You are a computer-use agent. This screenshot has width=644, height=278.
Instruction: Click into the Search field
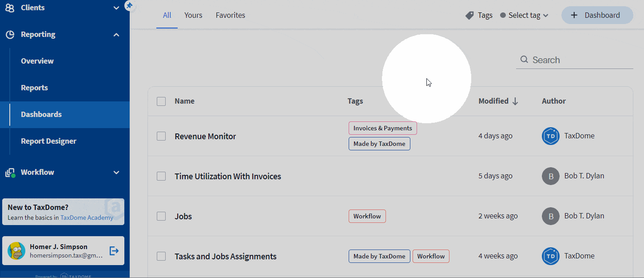[577, 60]
